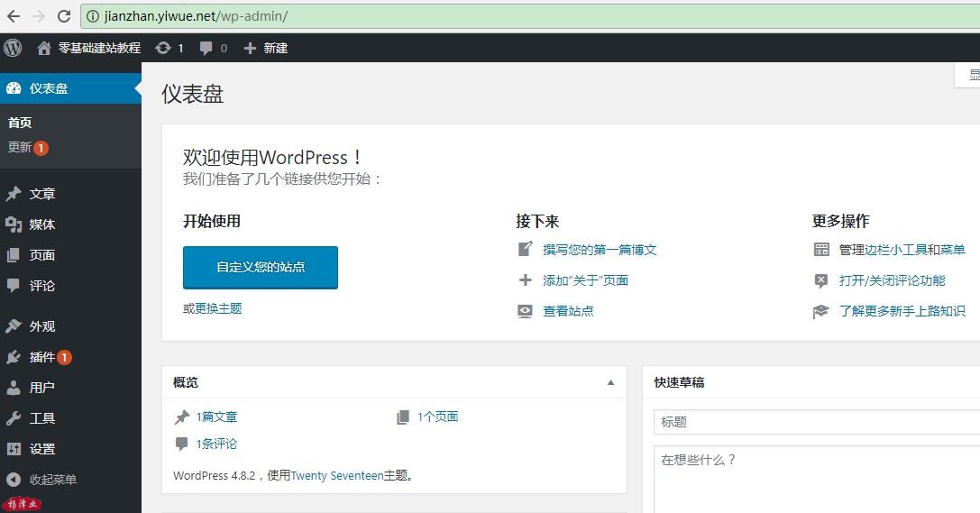Collapse the 概览 panel with its triangle

click(x=610, y=382)
